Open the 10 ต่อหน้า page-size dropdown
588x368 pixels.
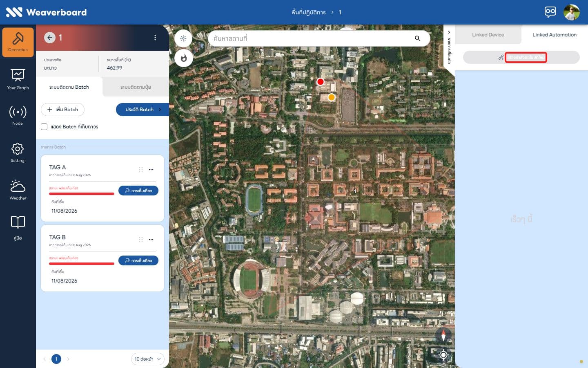[x=147, y=359]
